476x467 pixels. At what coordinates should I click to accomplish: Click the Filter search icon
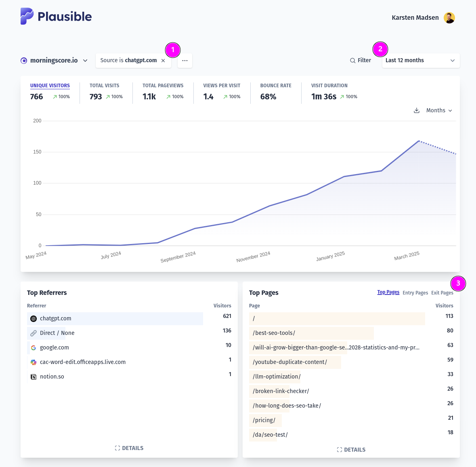[x=352, y=61]
